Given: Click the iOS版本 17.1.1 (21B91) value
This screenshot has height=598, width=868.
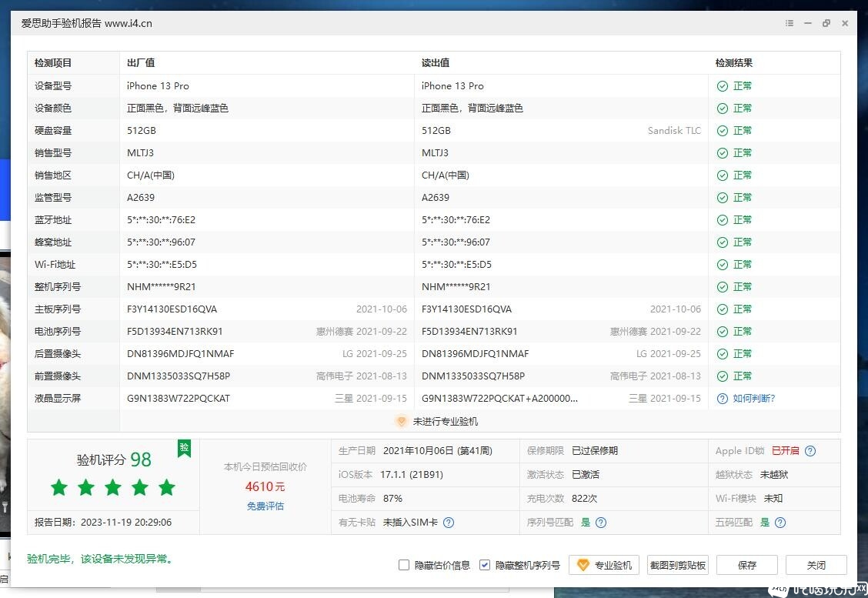Looking at the screenshot, I should click(412, 475).
